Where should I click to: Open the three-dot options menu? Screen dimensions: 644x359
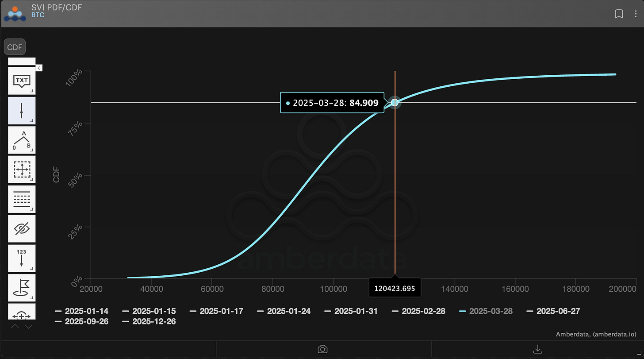[635, 14]
